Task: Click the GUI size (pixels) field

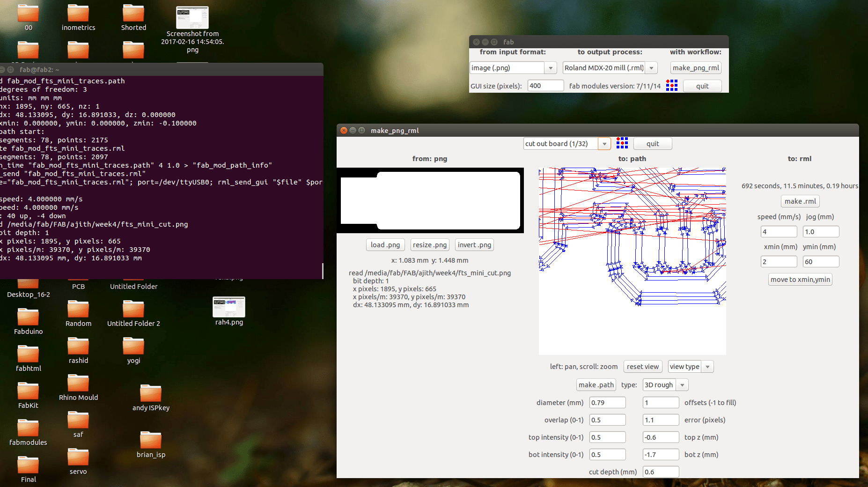Action: coord(545,86)
